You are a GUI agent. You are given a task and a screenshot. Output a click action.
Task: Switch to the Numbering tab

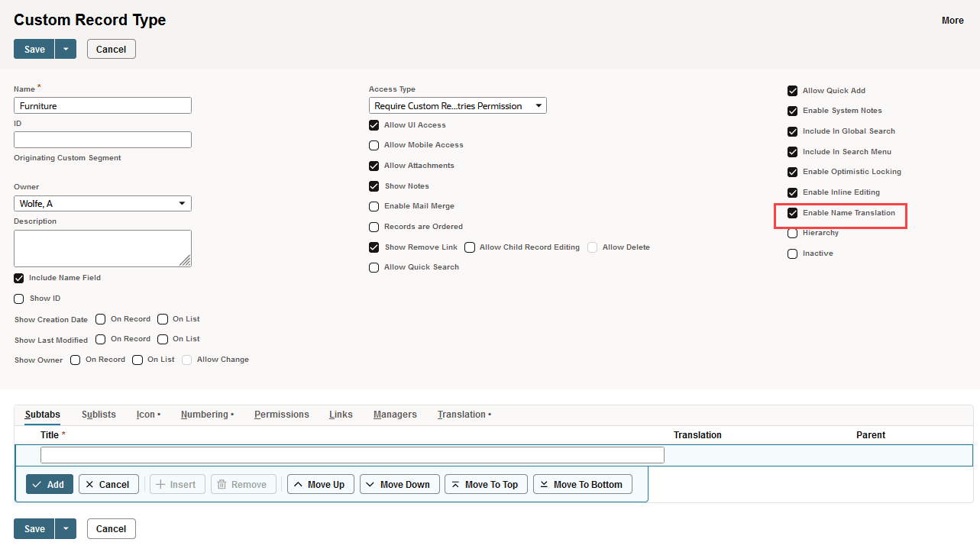pos(207,415)
